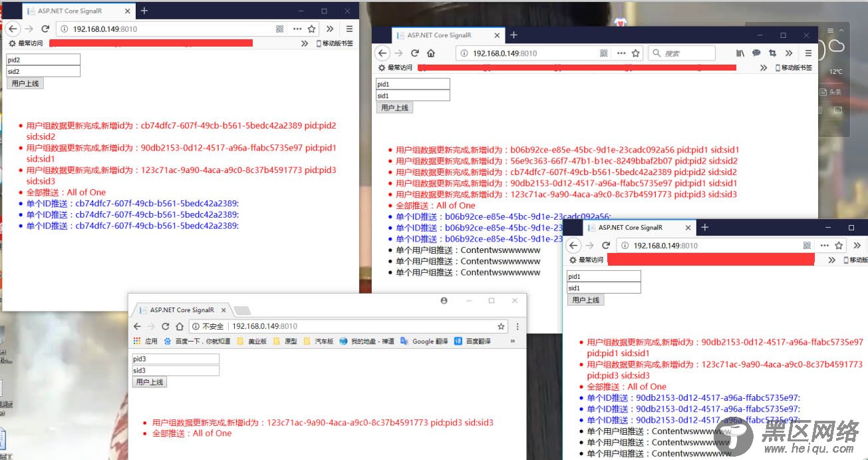
Task: Open 移动版书签 in middle Firefox bookmarks bar
Action: click(x=794, y=68)
